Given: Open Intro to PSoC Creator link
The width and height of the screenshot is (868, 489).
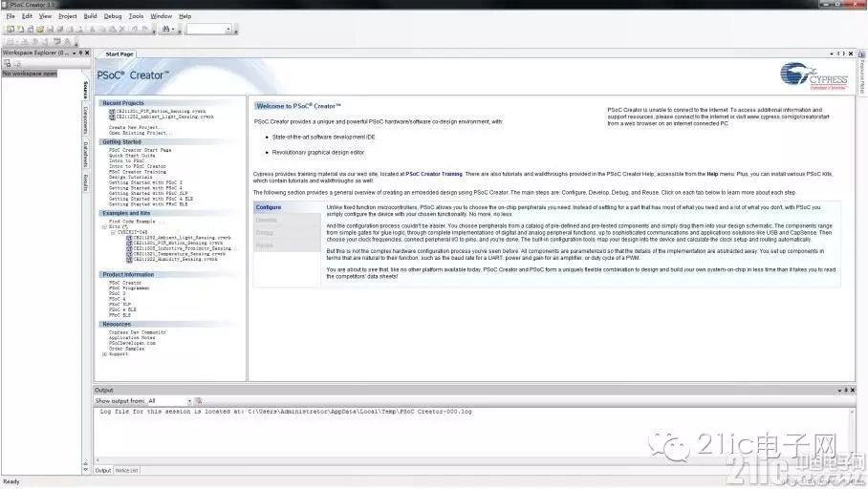Looking at the screenshot, I should tap(138, 166).
